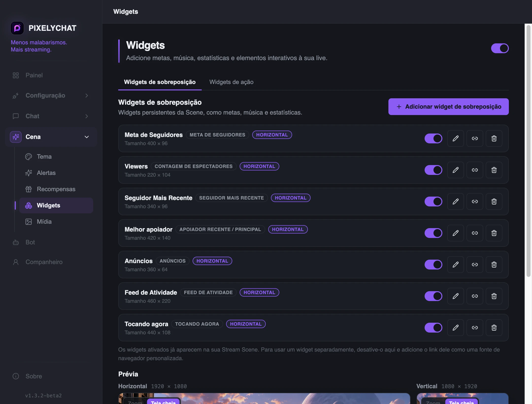Go to Companheiro page
532x404 pixels.
(51, 262)
